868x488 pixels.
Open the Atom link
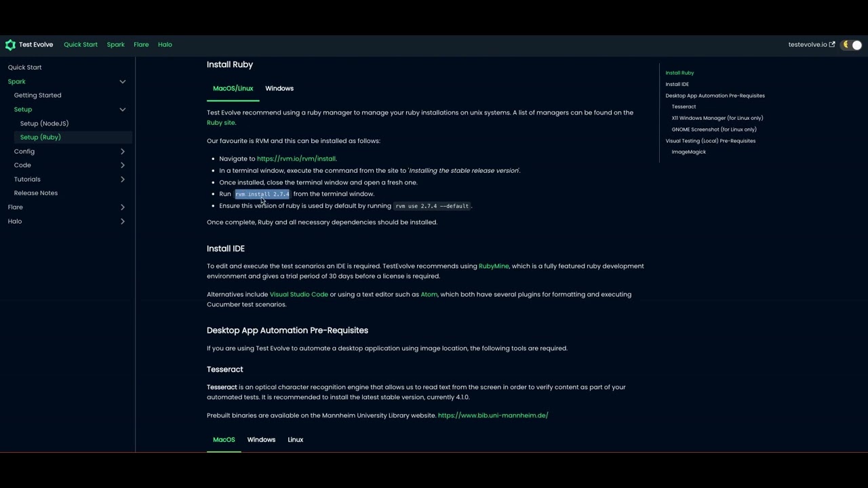click(x=429, y=295)
